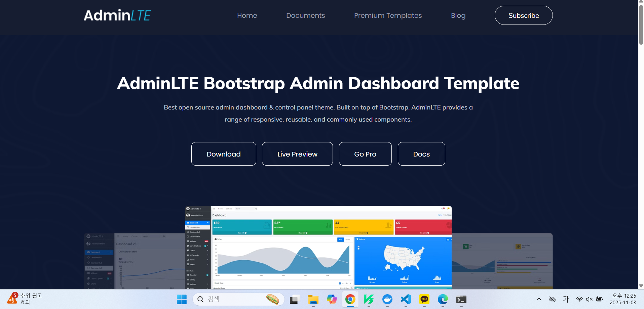644x309 pixels.
Task: Click the muted volume tray icon
Action: click(x=589, y=299)
